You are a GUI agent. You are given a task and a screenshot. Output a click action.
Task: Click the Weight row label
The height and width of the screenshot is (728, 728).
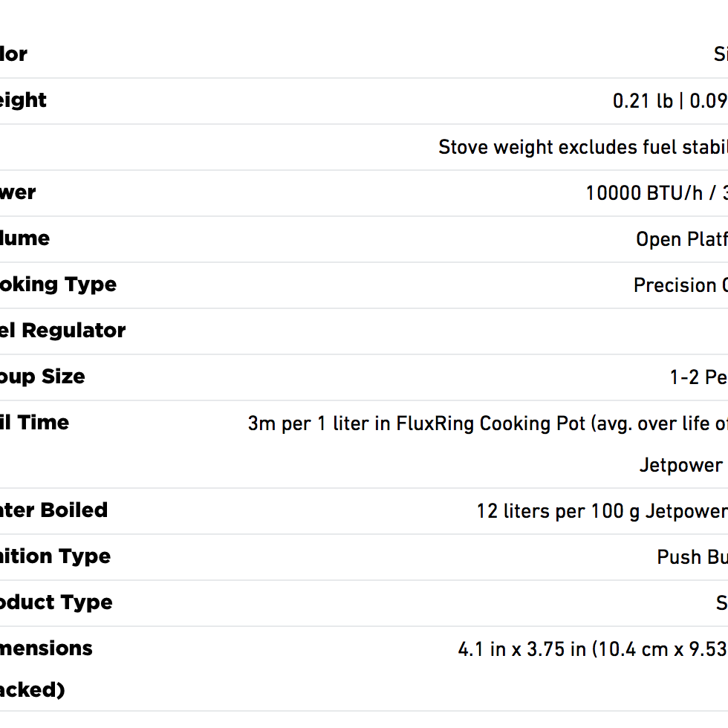tap(23, 100)
